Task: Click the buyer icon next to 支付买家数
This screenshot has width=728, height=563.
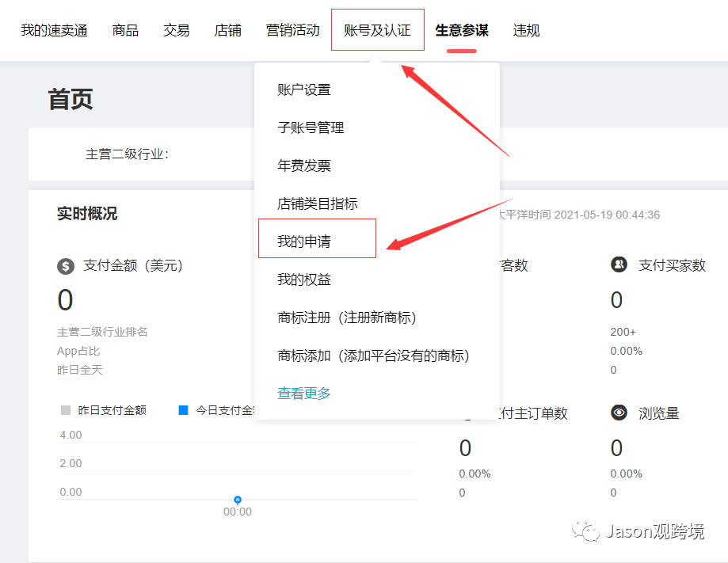Action: [x=619, y=264]
